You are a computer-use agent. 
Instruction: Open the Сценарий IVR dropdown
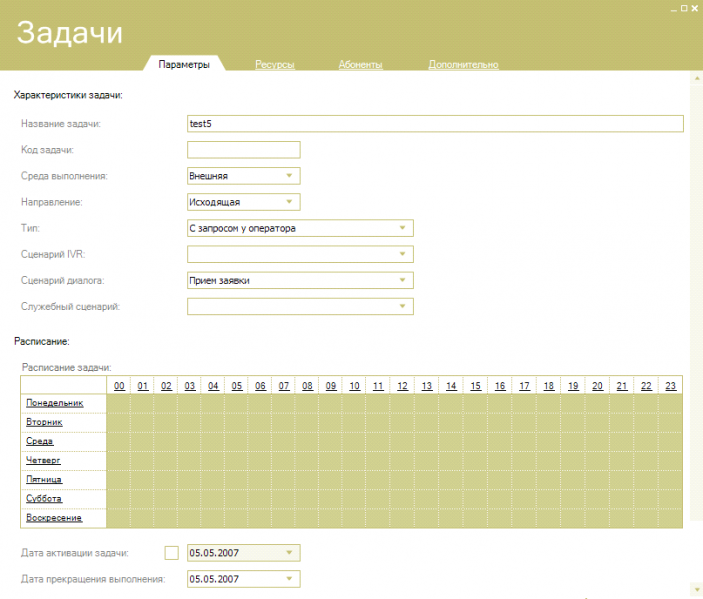coord(300,254)
